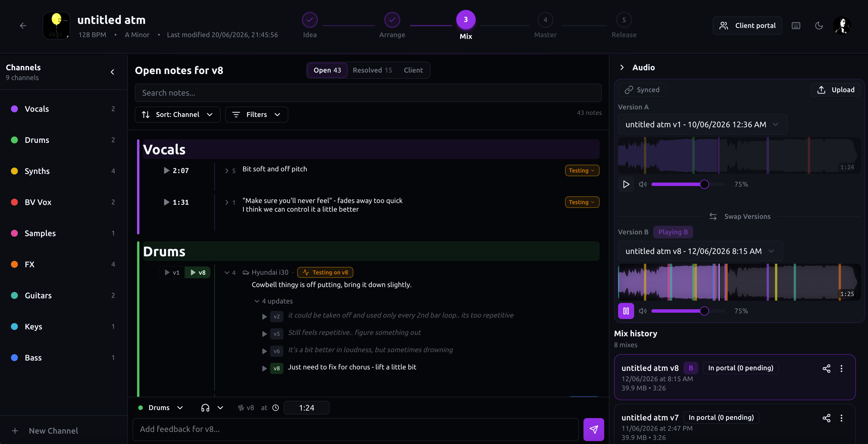Toggle dark mode moon icon
The width and height of the screenshot is (868, 444).
coord(819,26)
